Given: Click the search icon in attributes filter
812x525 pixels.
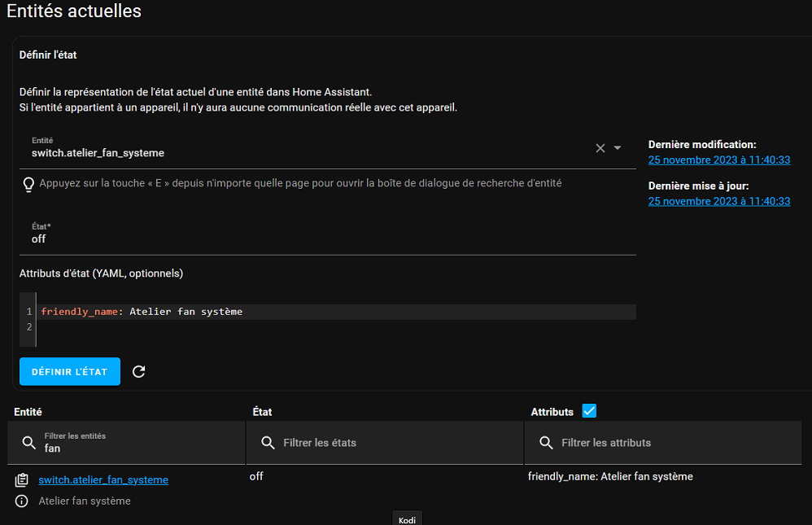Looking at the screenshot, I should coord(546,443).
